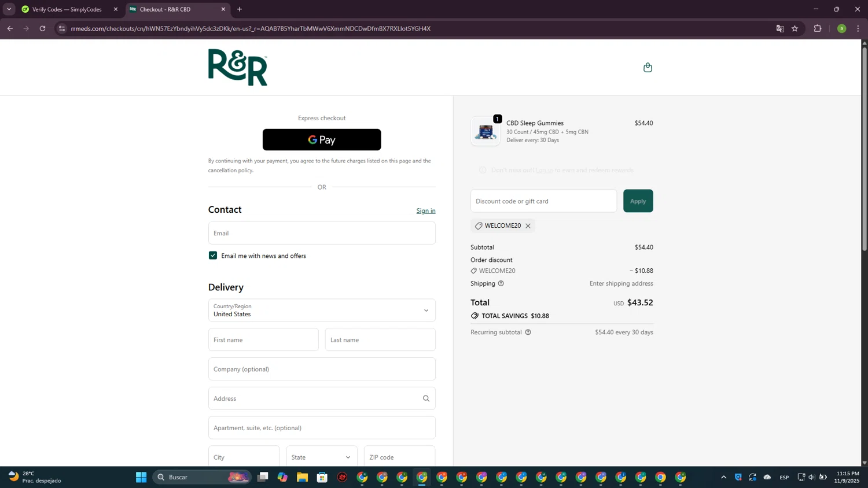This screenshot has height=488, width=868.
Task: Open the Chrome profile avatar
Action: [x=841, y=28]
